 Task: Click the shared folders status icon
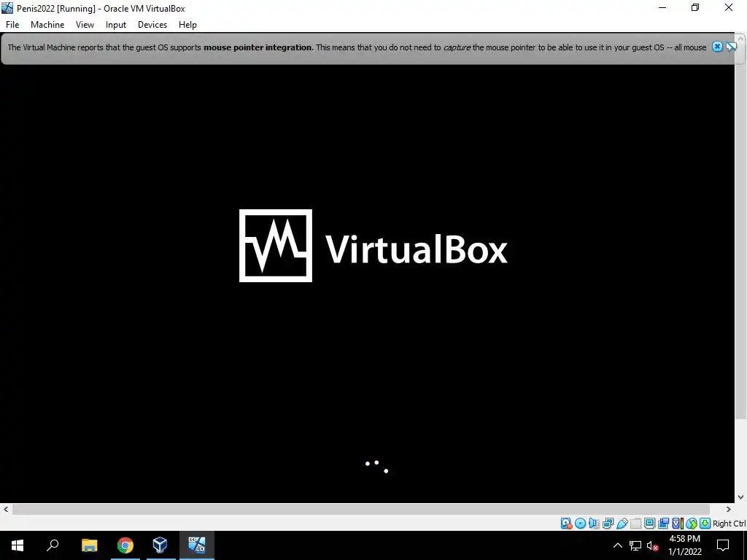(x=636, y=524)
